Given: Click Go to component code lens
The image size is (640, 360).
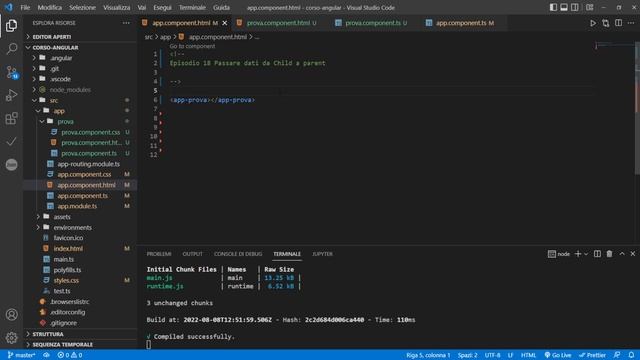Looking at the screenshot, I should point(192,46).
